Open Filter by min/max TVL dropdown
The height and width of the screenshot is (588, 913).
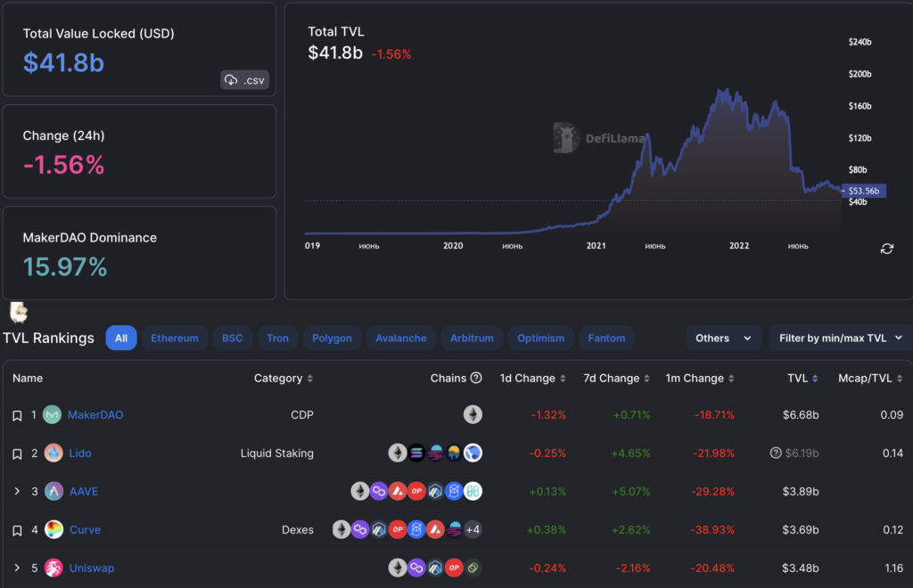pos(840,339)
